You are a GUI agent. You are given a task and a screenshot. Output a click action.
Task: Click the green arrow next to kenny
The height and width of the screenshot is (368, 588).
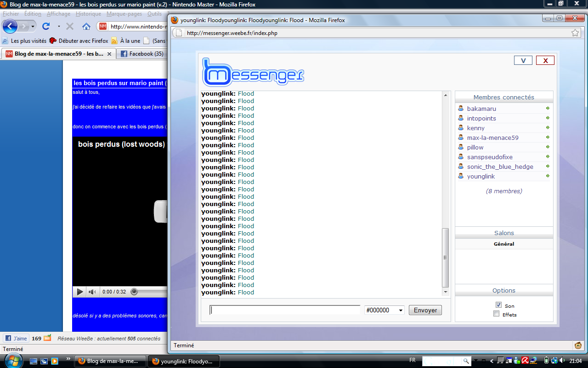click(x=548, y=128)
